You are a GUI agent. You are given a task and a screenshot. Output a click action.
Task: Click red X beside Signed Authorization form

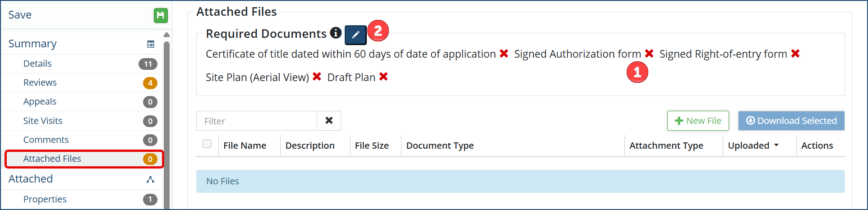click(649, 54)
